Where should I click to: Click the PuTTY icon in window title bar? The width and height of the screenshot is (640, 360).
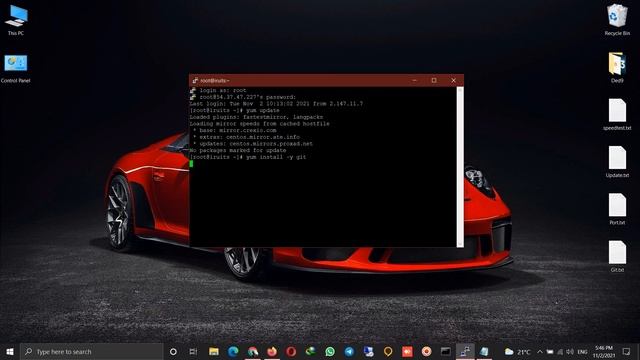point(195,80)
